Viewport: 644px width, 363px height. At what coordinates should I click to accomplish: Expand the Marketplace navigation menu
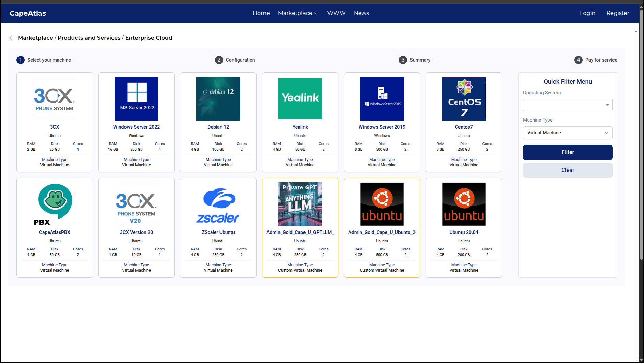298,13
